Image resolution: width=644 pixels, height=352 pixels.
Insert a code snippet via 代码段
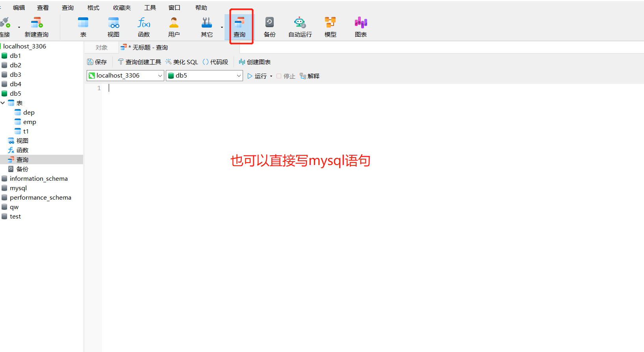[x=215, y=62]
